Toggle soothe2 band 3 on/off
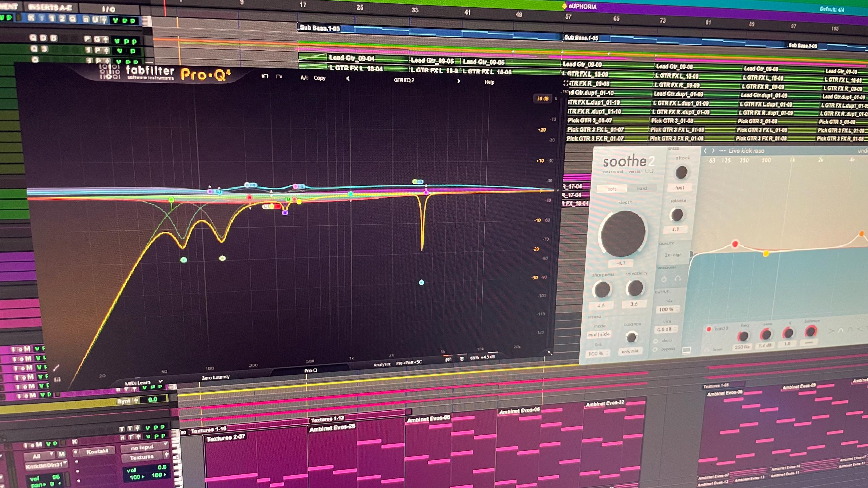 pyautogui.click(x=709, y=329)
